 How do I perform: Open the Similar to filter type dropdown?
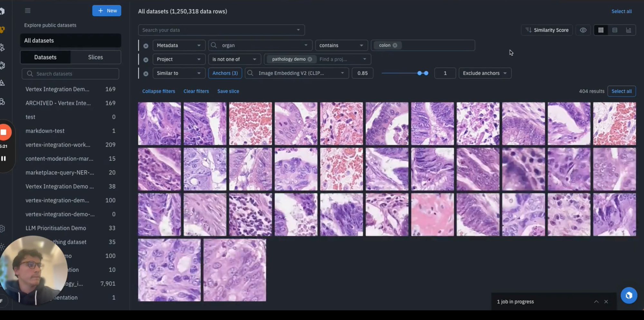click(179, 73)
